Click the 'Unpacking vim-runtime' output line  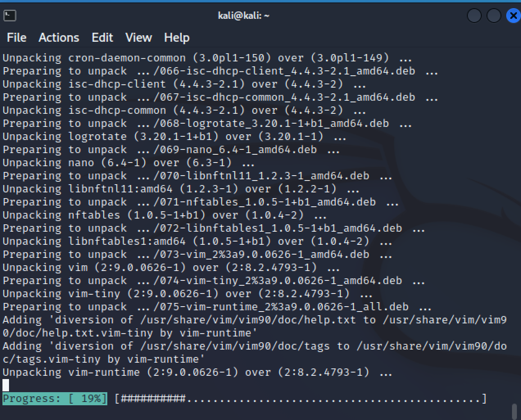click(x=197, y=373)
